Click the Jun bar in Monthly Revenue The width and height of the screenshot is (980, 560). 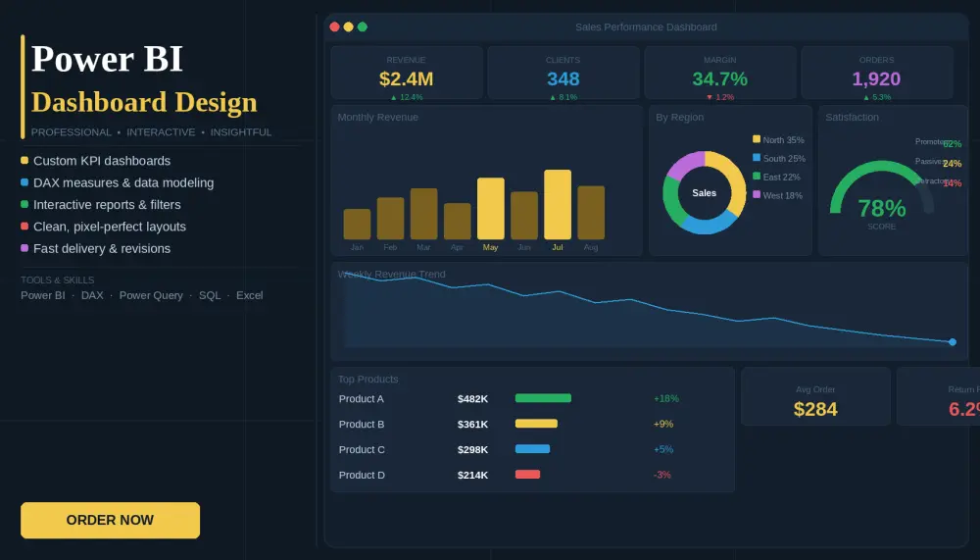click(523, 215)
